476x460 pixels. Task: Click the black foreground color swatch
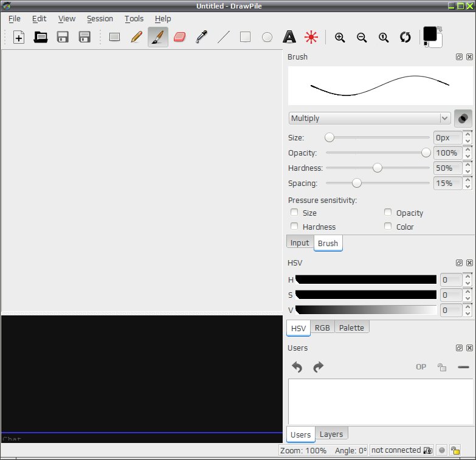point(430,33)
